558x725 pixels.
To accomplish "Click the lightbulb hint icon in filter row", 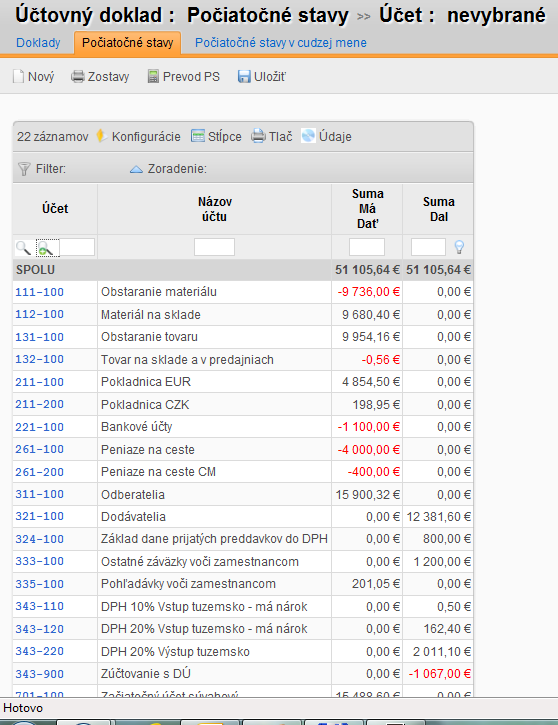I will [x=459, y=247].
